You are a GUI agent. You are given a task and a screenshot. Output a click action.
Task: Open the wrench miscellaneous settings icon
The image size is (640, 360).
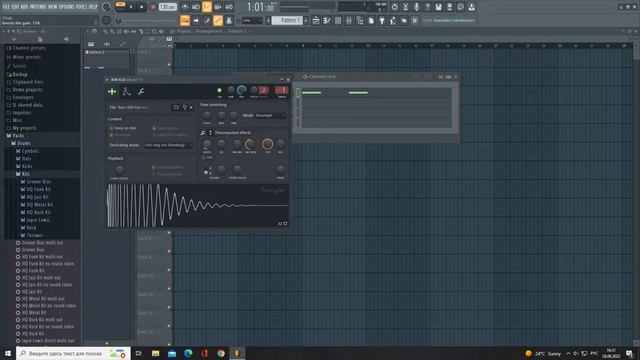click(x=141, y=92)
